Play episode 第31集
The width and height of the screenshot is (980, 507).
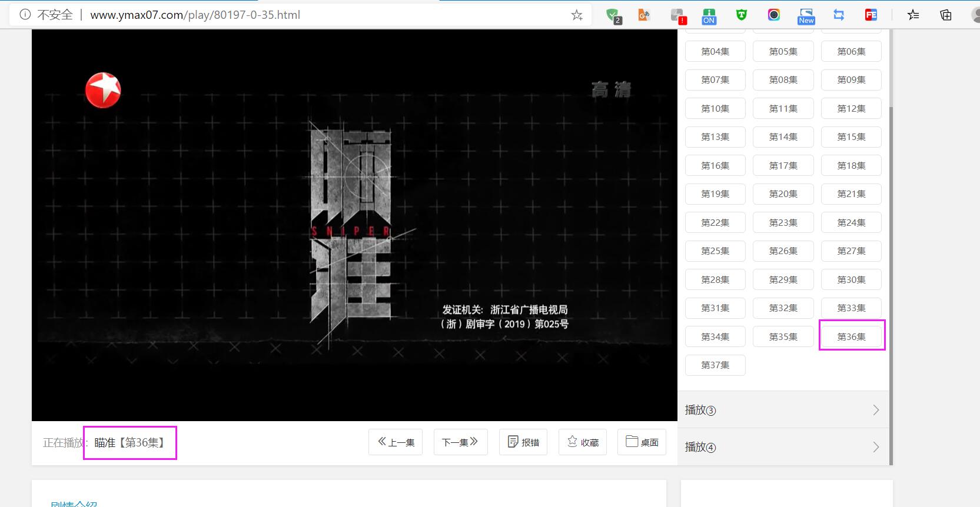pyautogui.click(x=715, y=308)
